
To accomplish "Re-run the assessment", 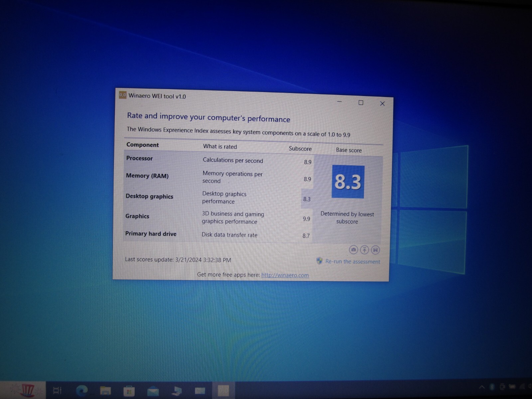I will point(352,262).
